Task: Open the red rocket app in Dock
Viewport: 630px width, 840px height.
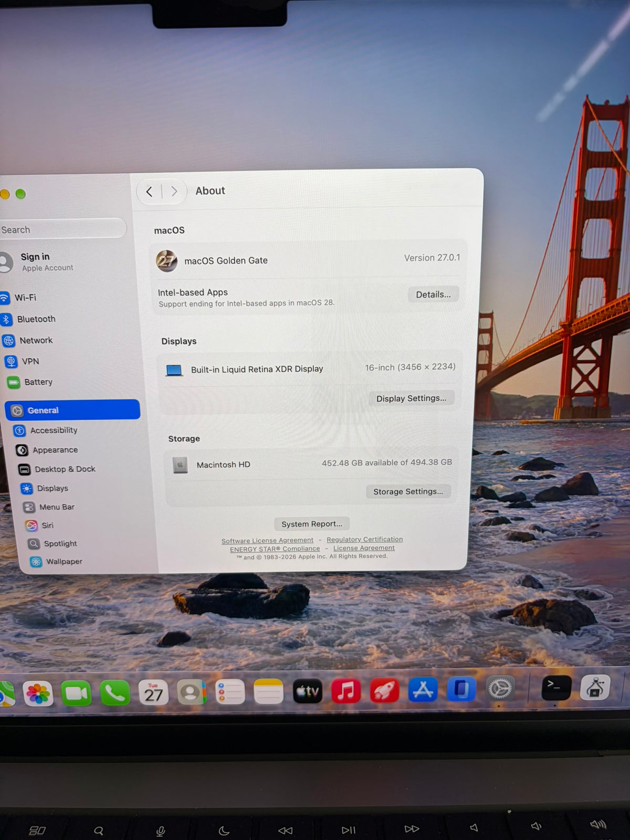Action: coord(384,690)
